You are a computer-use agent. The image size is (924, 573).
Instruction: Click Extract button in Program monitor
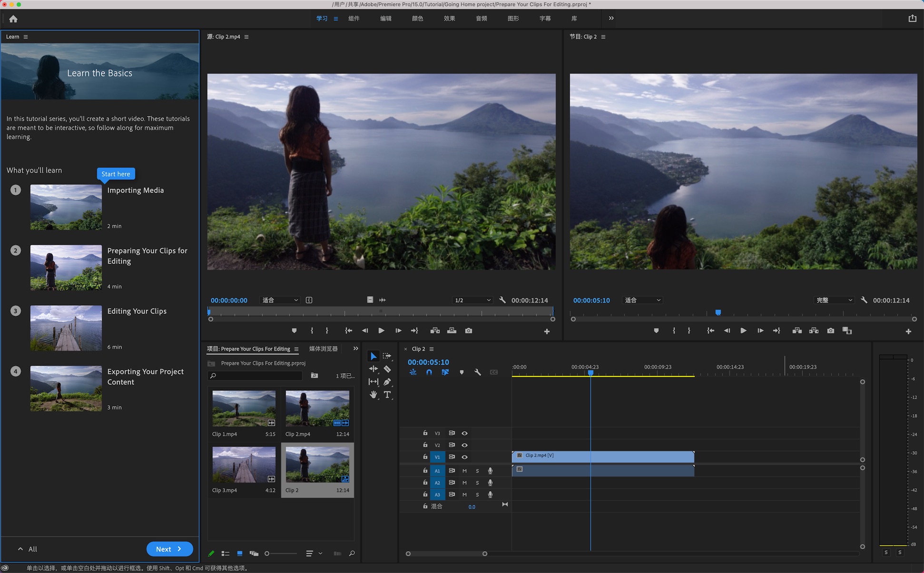coord(814,331)
